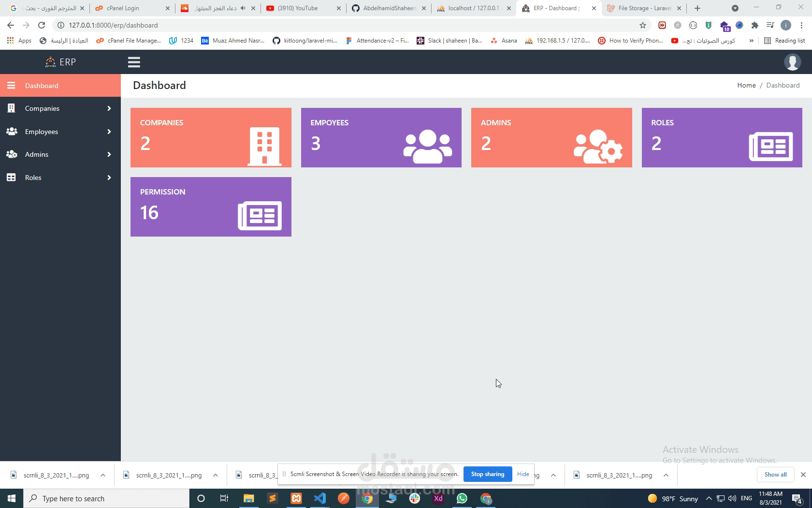
Task: Click the Companies building icon on the card
Action: tap(264, 147)
